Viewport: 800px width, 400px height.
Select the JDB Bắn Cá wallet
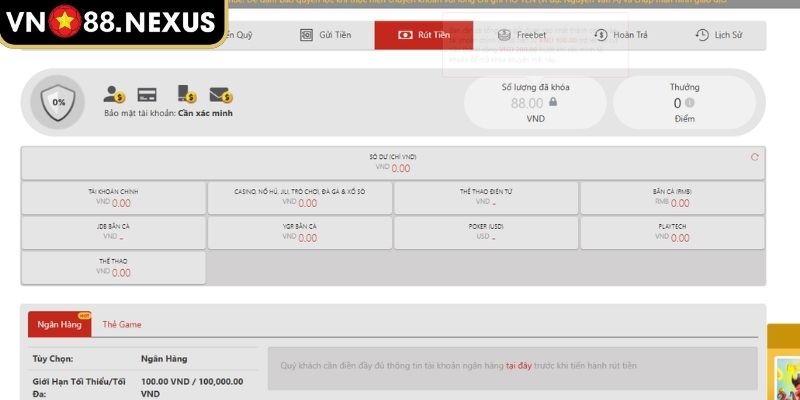[113, 233]
